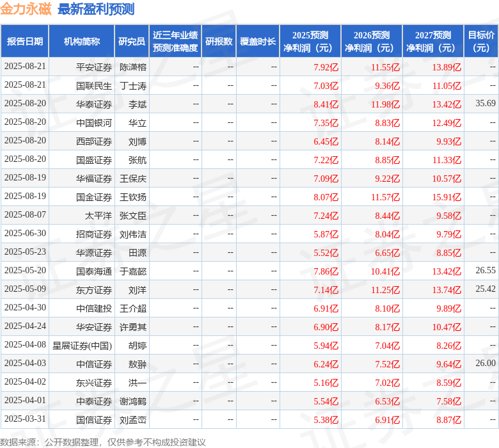
Task: Select researcher 张航
Action: 138,160
